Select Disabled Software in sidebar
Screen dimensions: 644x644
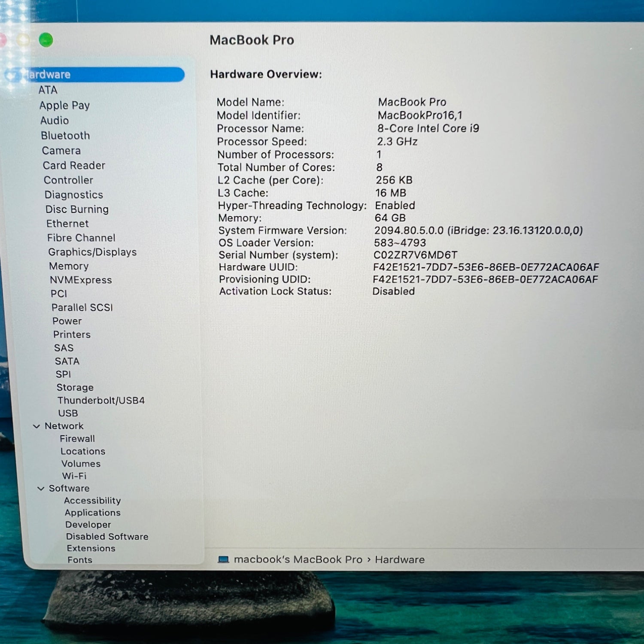click(107, 537)
